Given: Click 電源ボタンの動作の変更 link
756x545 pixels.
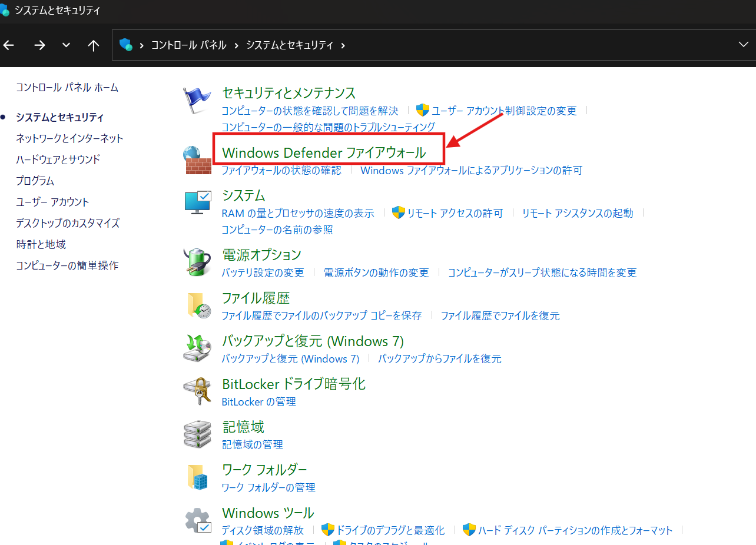Looking at the screenshot, I should tap(376, 273).
